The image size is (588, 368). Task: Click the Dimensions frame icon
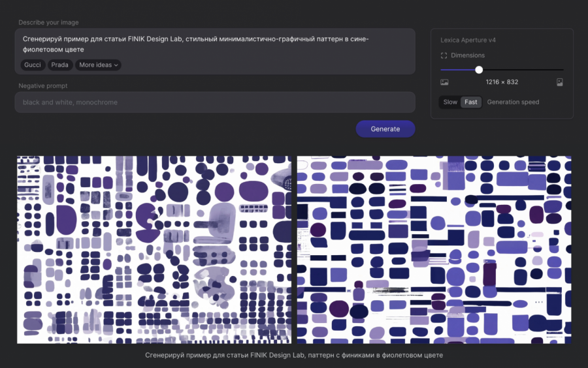click(x=444, y=55)
